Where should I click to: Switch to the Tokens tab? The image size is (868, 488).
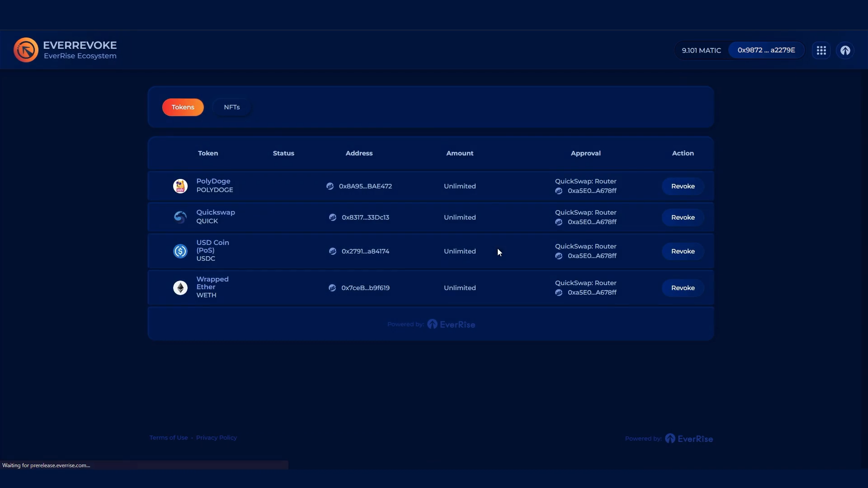pos(183,107)
